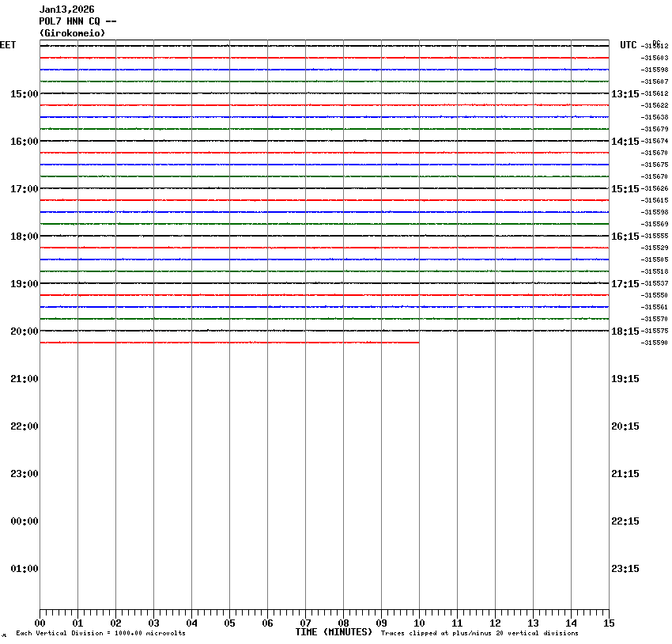The height and width of the screenshot is (644, 672).
Task: Select the 18:15 UTC time label
Action: click(625, 331)
